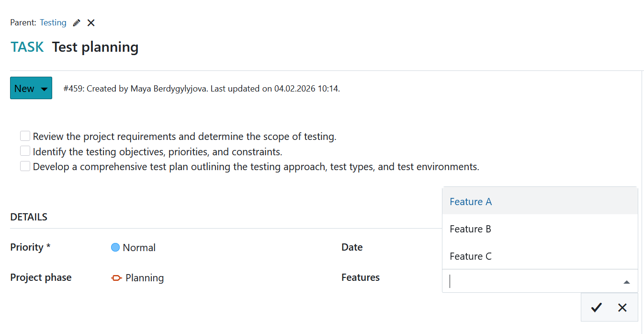
Task: Check the 'Develop a comprehensive test plan' checkbox
Action: [x=25, y=166]
